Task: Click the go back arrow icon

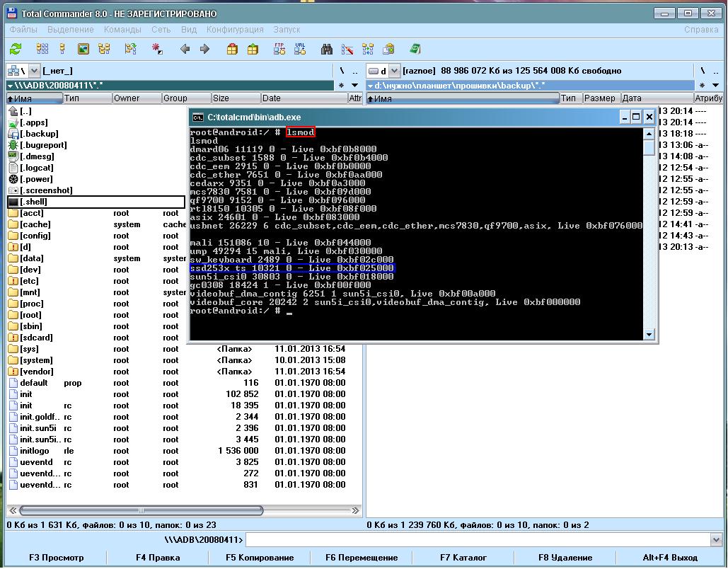Action: tap(185, 49)
